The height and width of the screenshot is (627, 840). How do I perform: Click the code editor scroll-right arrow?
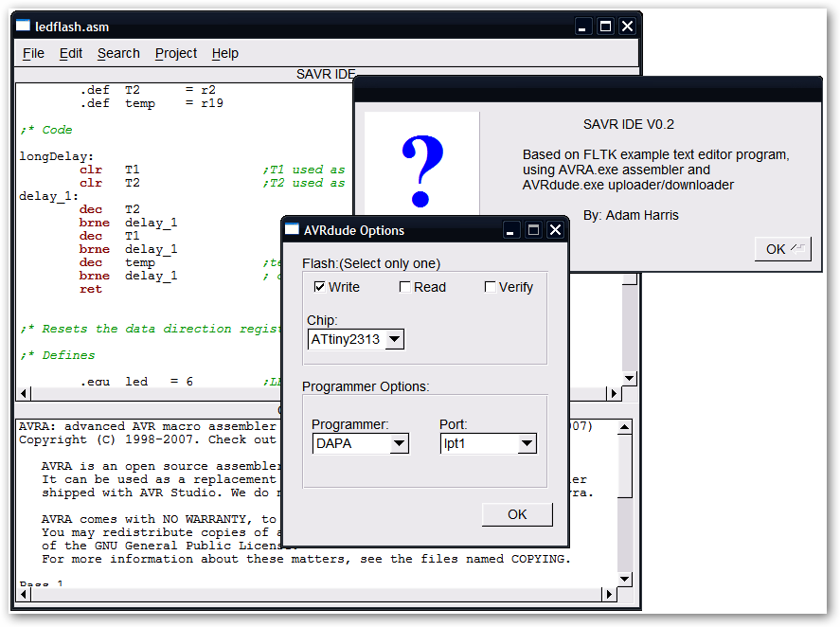(x=614, y=394)
